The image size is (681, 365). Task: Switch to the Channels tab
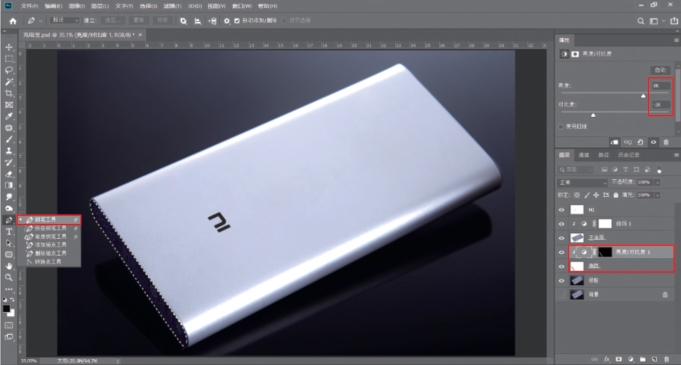pos(584,155)
